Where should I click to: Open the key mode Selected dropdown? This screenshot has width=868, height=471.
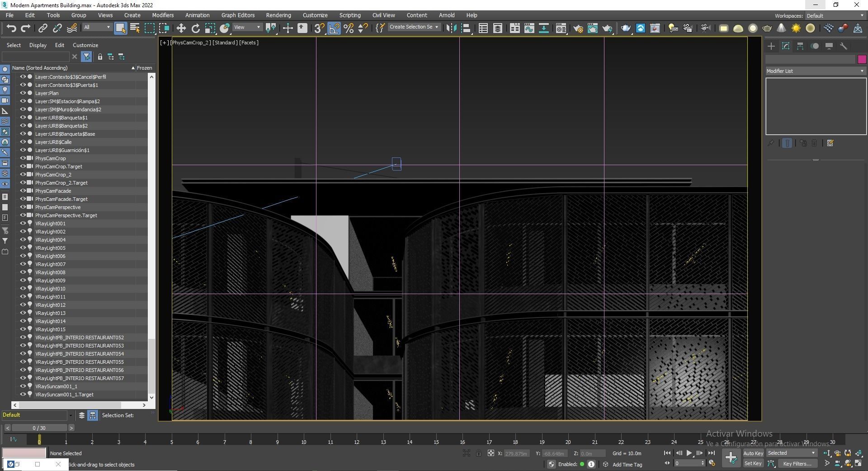click(x=791, y=453)
